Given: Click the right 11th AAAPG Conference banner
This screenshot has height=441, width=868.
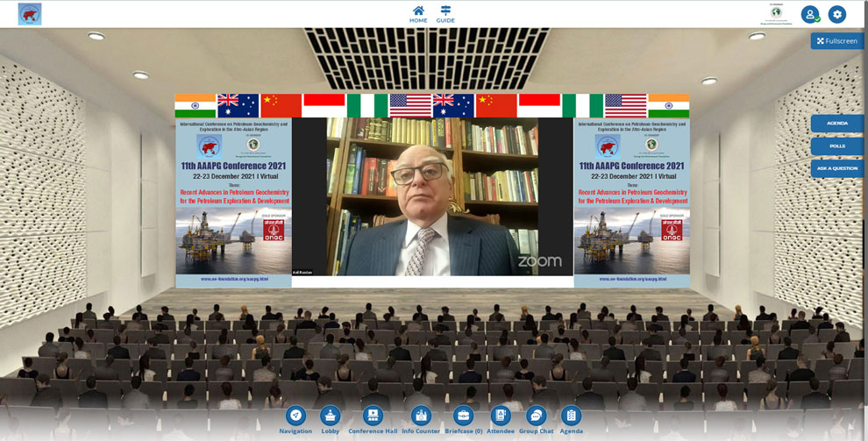Looking at the screenshot, I should [631, 203].
